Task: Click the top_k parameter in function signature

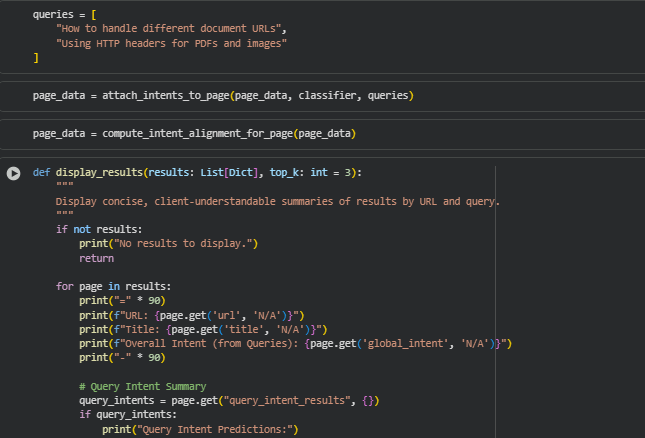Action: 284,172
